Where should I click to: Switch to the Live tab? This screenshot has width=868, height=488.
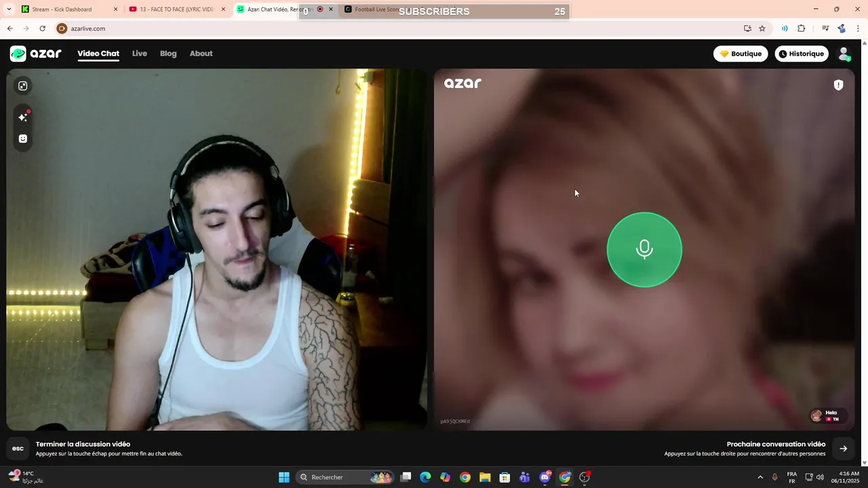point(140,54)
